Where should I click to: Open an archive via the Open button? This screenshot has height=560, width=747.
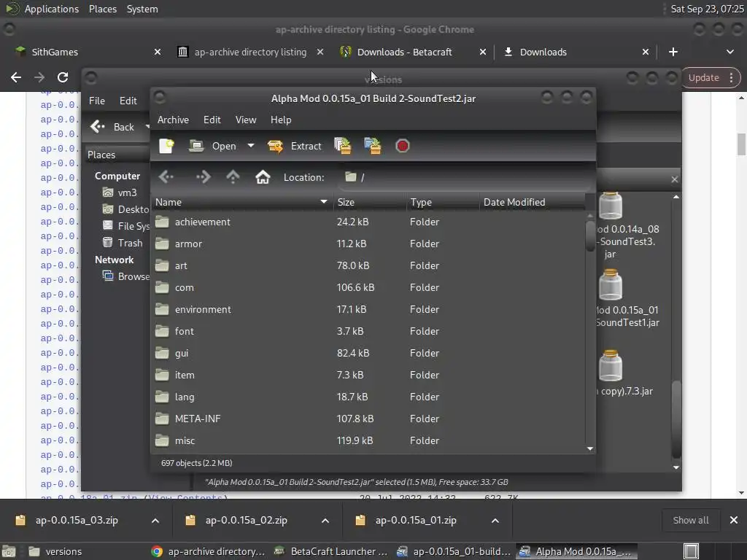click(x=212, y=146)
